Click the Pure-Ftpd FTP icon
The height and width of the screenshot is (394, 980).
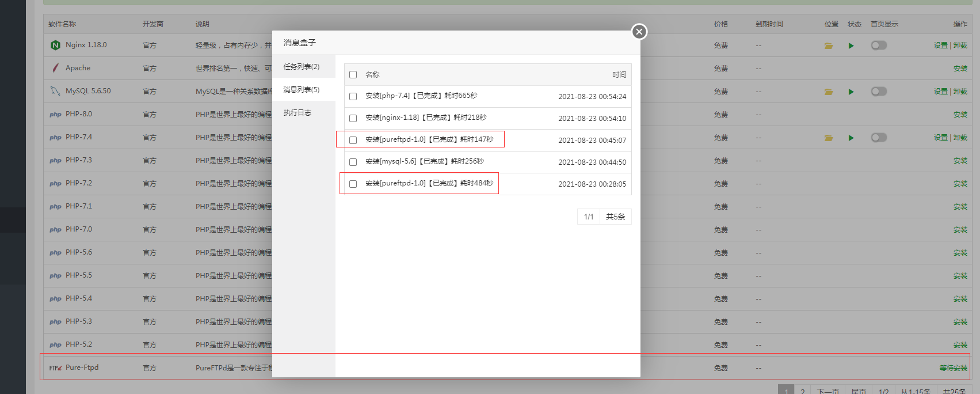coord(55,368)
